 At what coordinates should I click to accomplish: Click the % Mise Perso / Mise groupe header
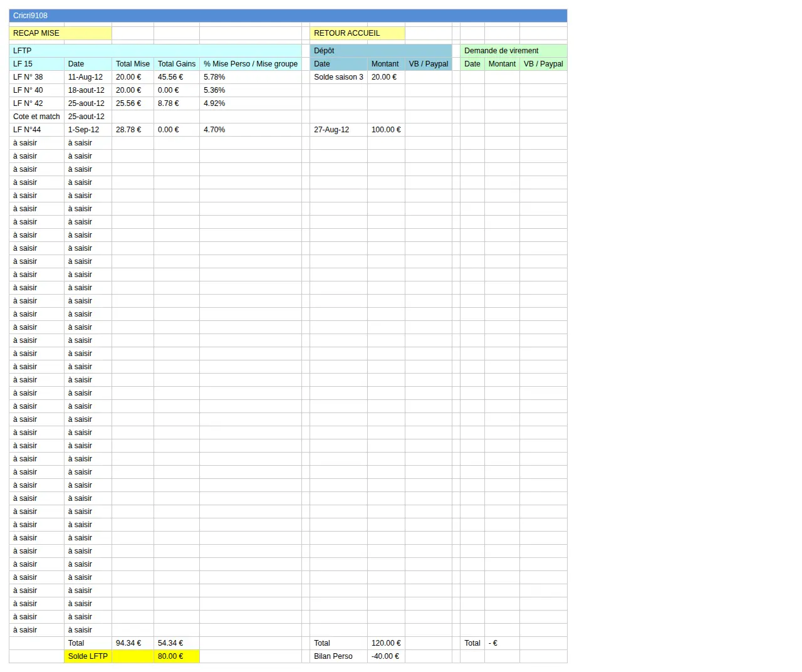click(251, 64)
